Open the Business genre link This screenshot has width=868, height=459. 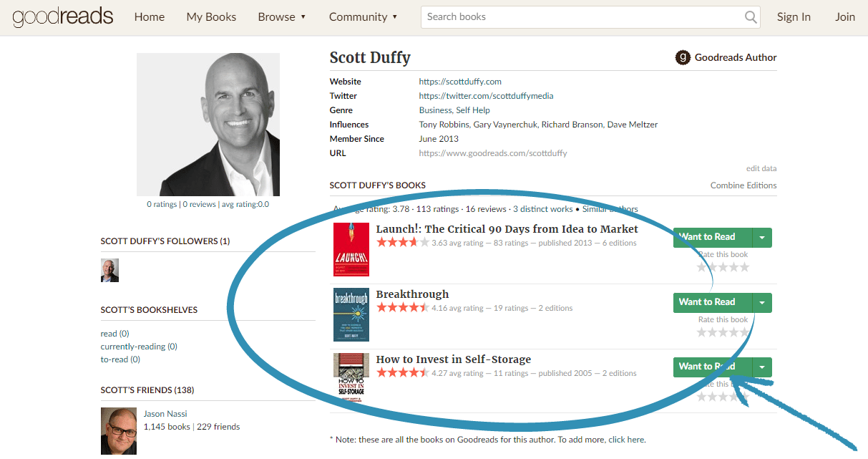pos(435,110)
